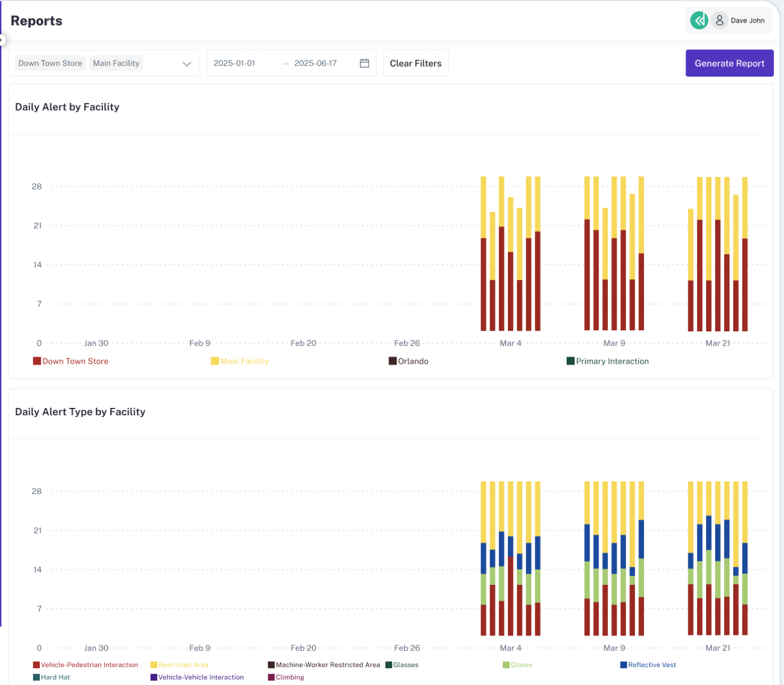Image resolution: width=784 pixels, height=685 pixels.
Task: Select the Hard Hat legend item
Action: 55,677
